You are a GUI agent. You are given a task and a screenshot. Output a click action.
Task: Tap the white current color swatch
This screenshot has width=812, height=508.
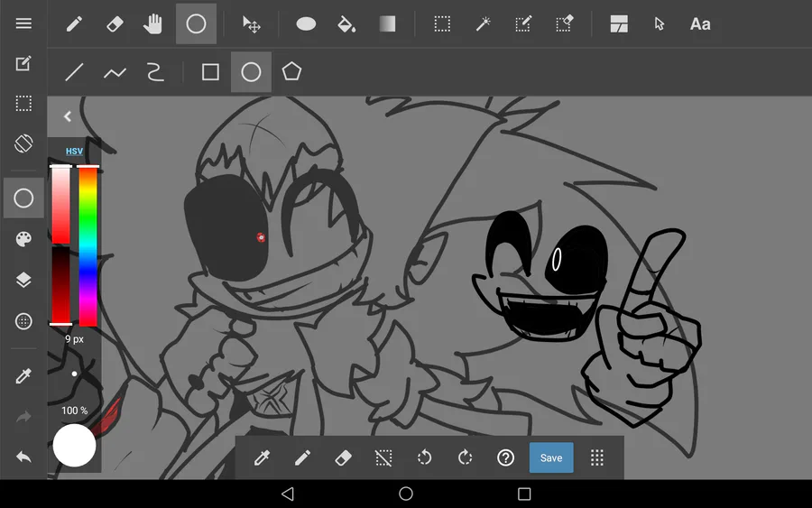[x=74, y=446]
